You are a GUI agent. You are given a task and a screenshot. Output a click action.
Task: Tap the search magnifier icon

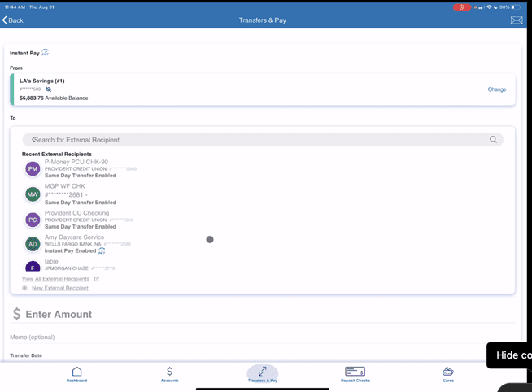coord(493,140)
